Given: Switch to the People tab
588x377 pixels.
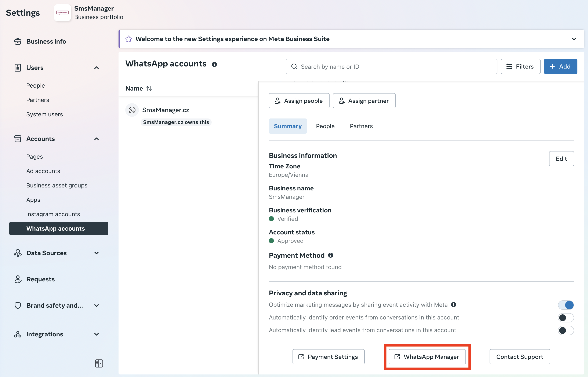Looking at the screenshot, I should point(325,126).
